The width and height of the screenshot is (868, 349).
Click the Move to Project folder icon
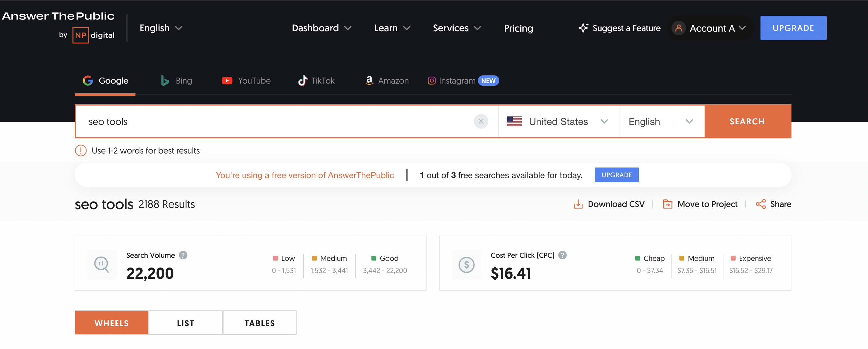668,204
